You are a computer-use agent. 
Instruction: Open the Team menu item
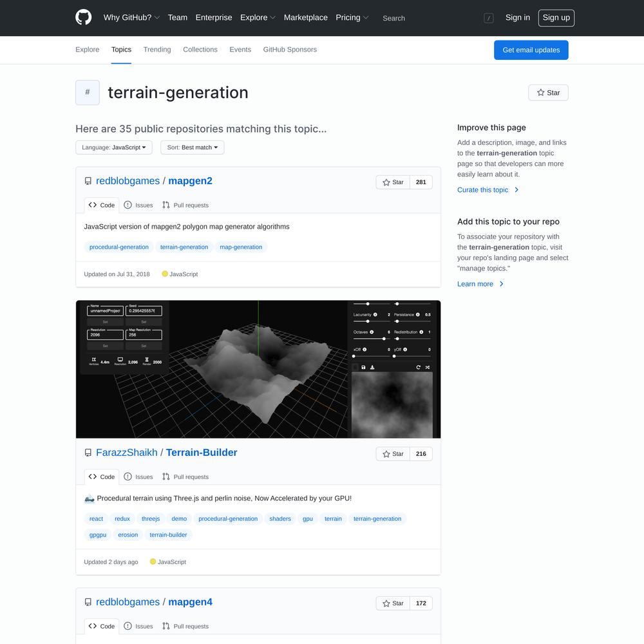pos(178,17)
